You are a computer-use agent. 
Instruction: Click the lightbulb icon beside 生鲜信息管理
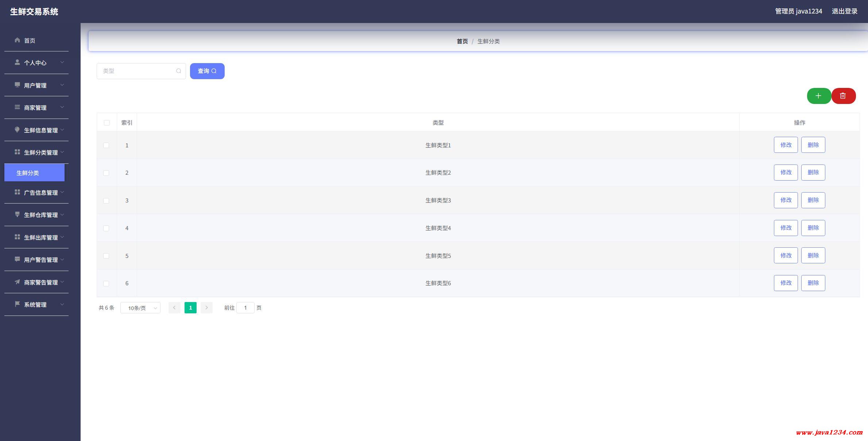tap(17, 130)
